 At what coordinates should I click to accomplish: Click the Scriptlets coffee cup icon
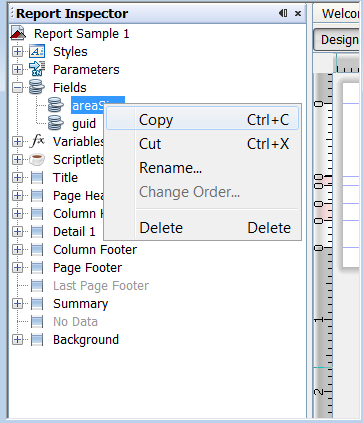point(37,159)
